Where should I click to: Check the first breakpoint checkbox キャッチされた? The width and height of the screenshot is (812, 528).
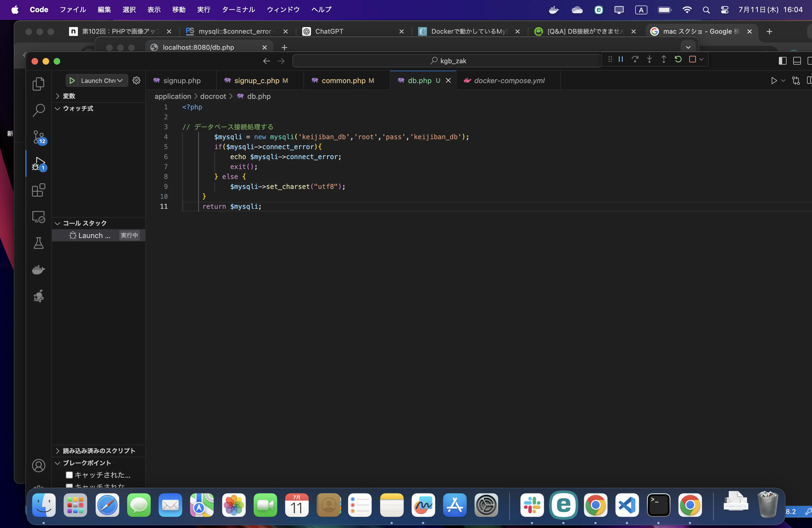(69, 475)
